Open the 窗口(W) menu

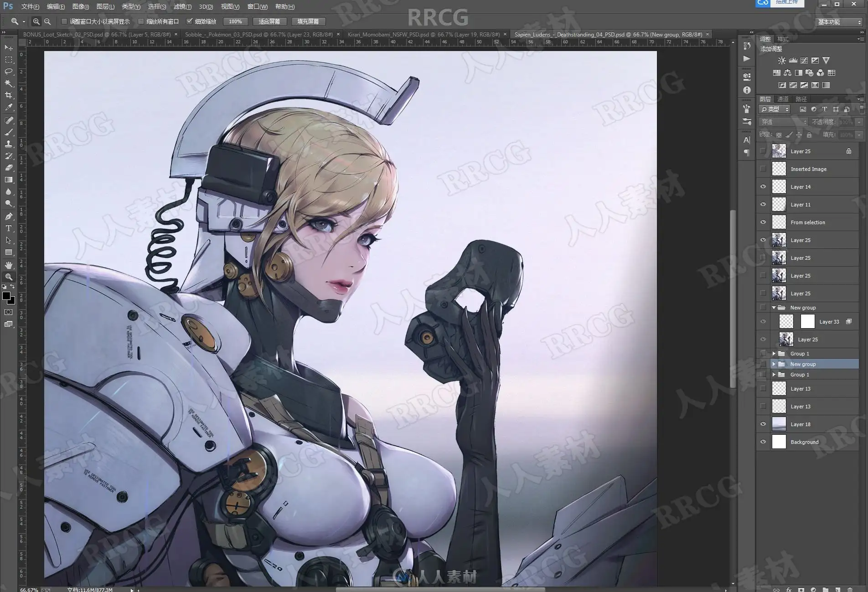pyautogui.click(x=258, y=7)
